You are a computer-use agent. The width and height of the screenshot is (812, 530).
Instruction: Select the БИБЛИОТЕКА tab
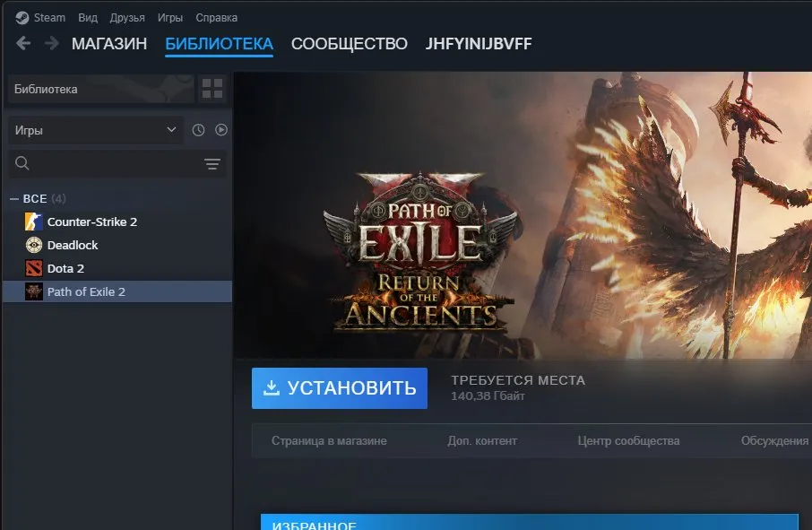pyautogui.click(x=219, y=44)
